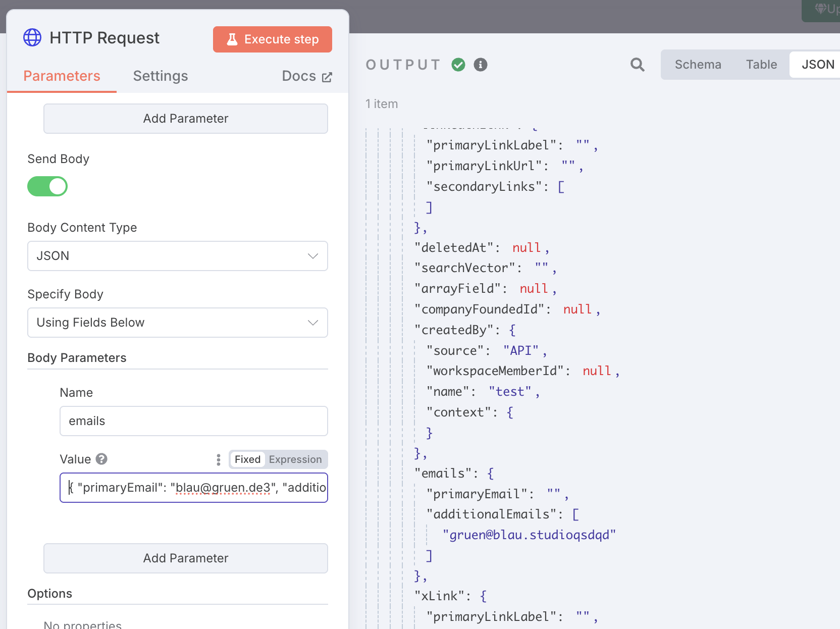The image size is (840, 629).
Task: Click the 1 item count label
Action: [382, 104]
